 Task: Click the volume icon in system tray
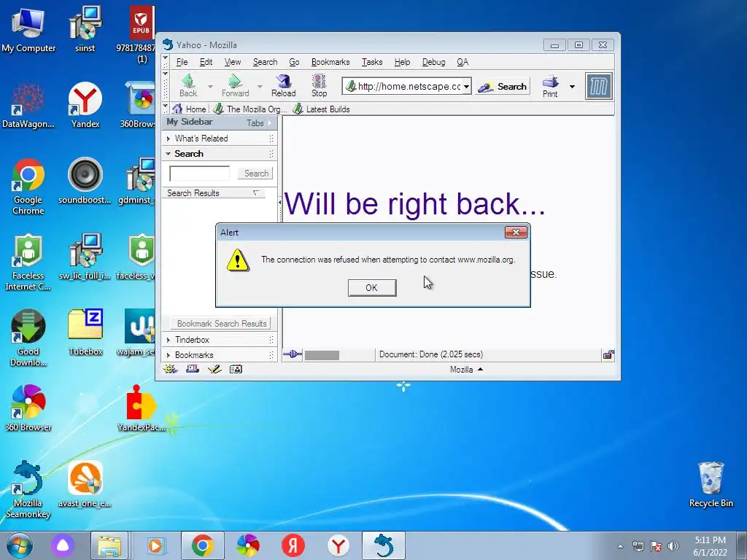coord(673,545)
